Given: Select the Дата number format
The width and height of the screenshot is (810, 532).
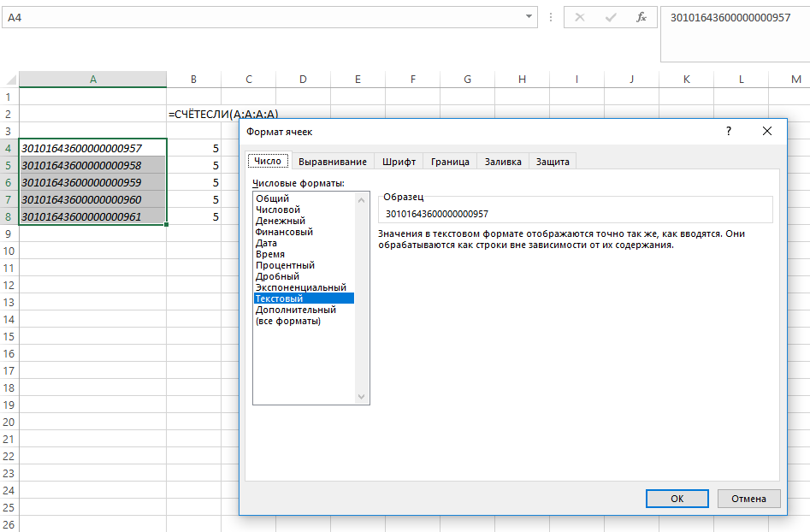Looking at the screenshot, I should tap(304, 243).
